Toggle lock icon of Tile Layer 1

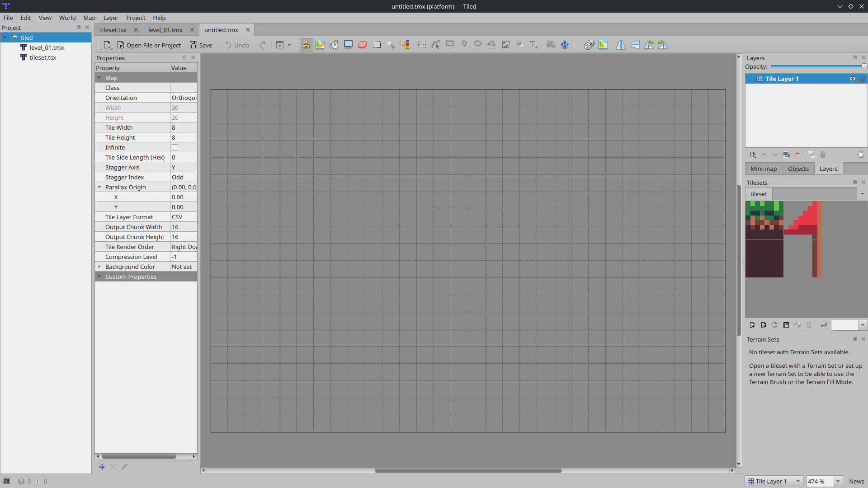pyautogui.click(x=863, y=79)
